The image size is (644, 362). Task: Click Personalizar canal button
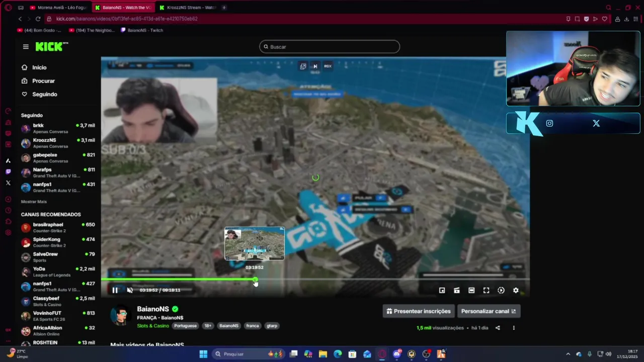coord(489,311)
